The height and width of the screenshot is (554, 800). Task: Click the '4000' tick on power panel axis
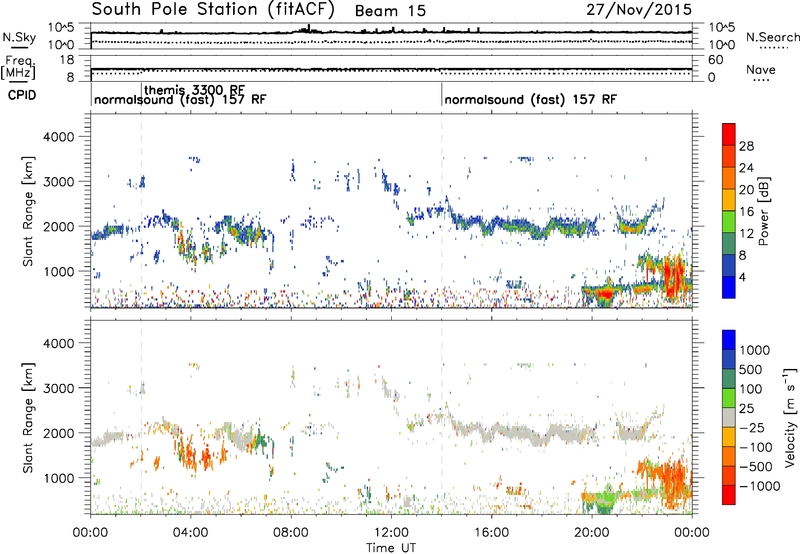(58, 137)
